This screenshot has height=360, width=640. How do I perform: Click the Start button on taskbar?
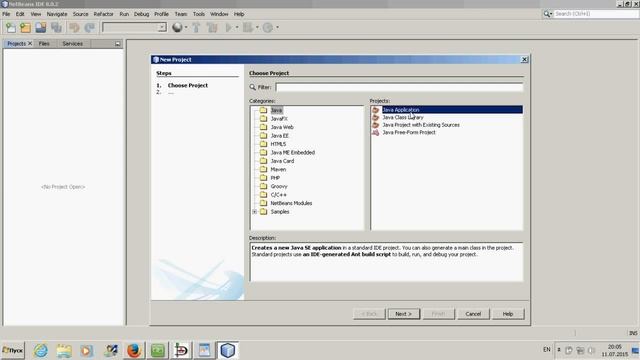coord(13,350)
